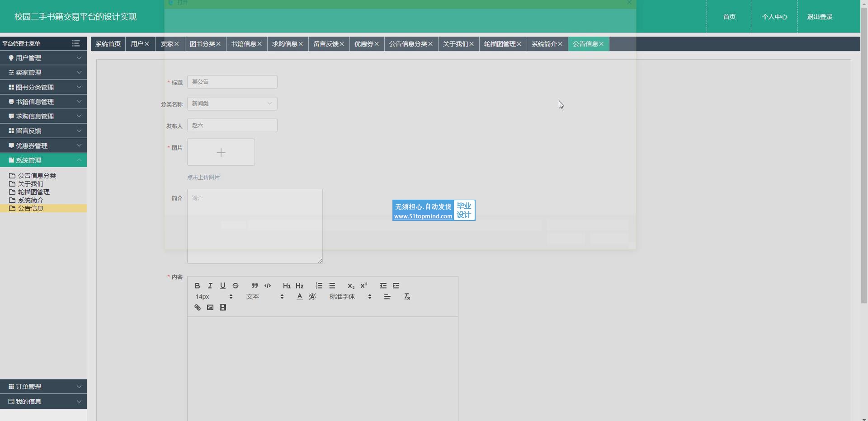Open the 分类名称 dropdown

232,103
